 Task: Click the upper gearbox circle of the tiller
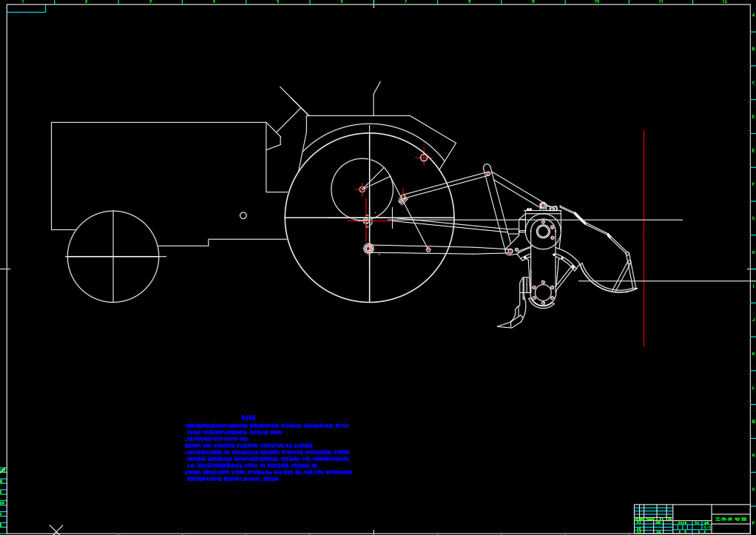pos(543,232)
